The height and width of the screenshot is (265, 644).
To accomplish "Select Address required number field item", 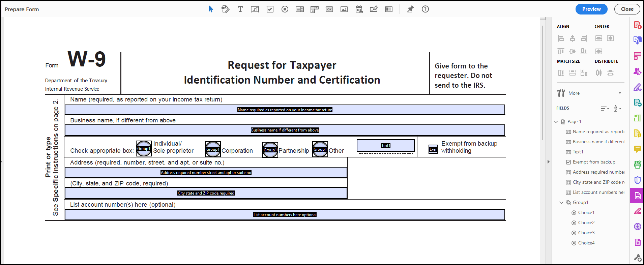I will [x=595, y=172].
